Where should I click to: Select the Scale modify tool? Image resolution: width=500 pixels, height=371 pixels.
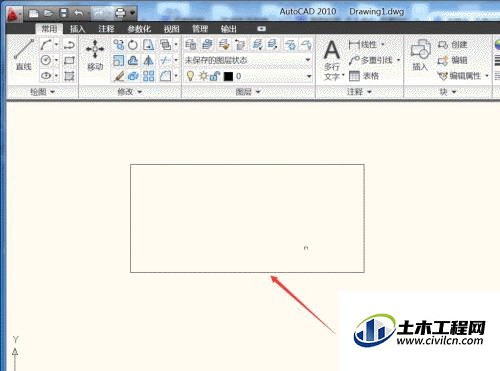click(118, 60)
